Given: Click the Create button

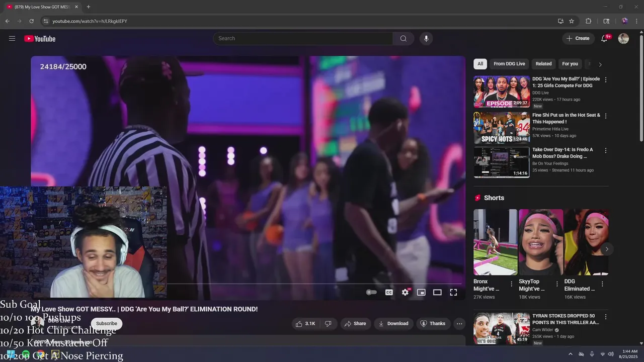Looking at the screenshot, I should (578, 39).
